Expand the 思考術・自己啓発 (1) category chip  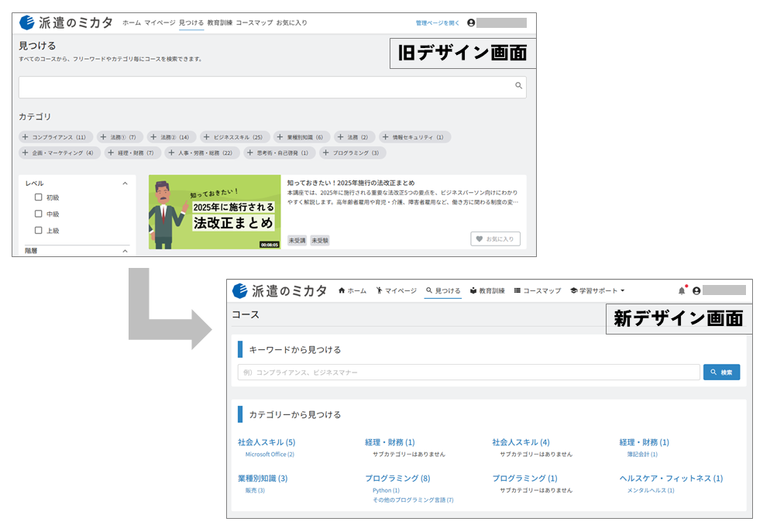(280, 153)
